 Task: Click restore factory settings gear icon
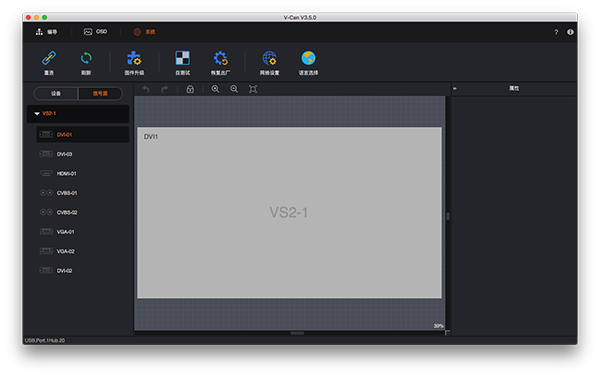point(220,58)
